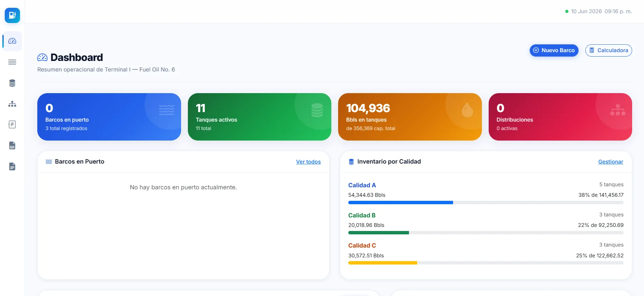Click the Nuevo Barco button

pos(554,50)
